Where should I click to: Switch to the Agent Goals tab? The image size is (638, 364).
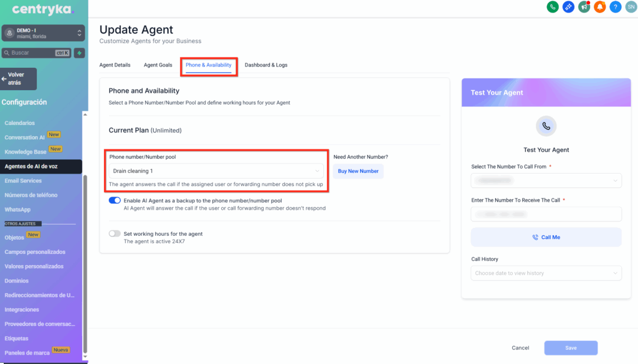coord(158,65)
